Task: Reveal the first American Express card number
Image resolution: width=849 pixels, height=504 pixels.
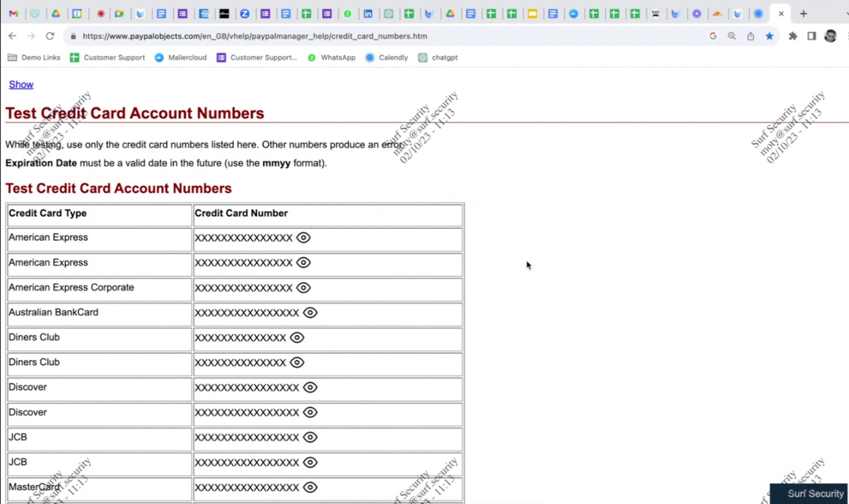Action: [303, 237]
